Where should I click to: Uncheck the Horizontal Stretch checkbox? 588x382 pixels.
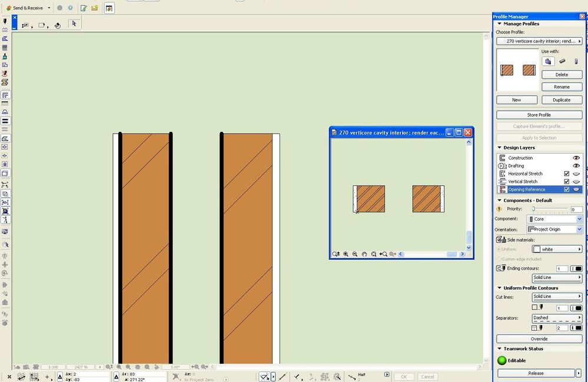[567, 174]
